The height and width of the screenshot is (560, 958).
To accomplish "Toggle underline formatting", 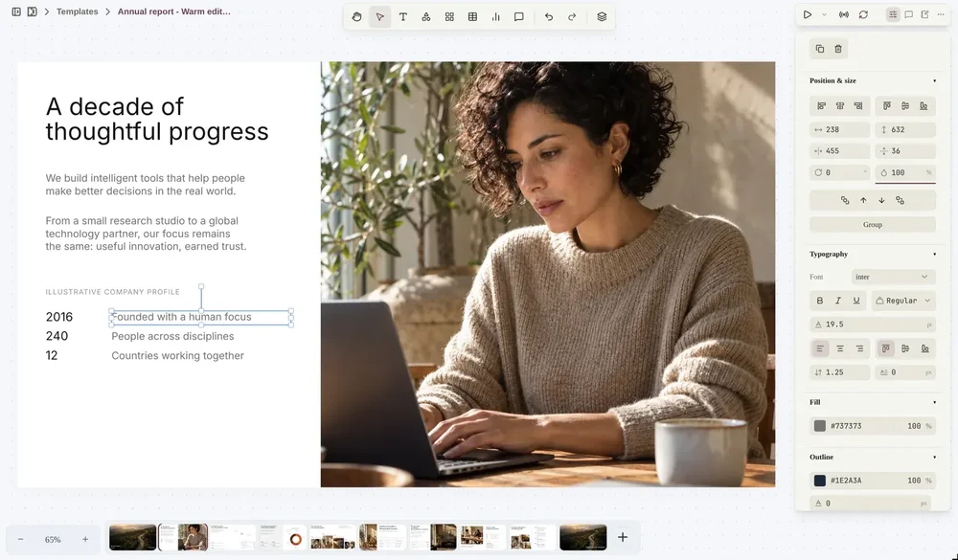I will 856,301.
